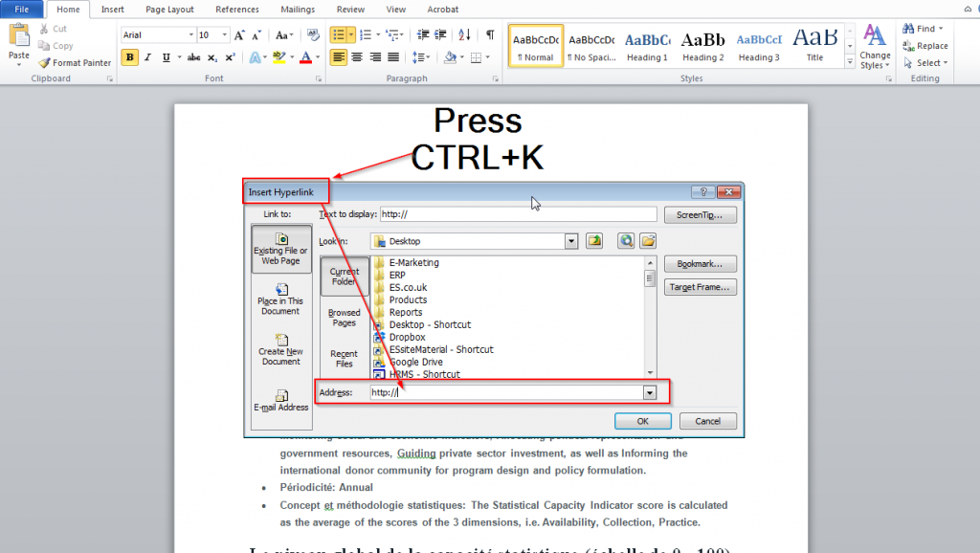The height and width of the screenshot is (553, 980).
Task: Open the Look in Desktop dropdown
Action: (x=571, y=241)
